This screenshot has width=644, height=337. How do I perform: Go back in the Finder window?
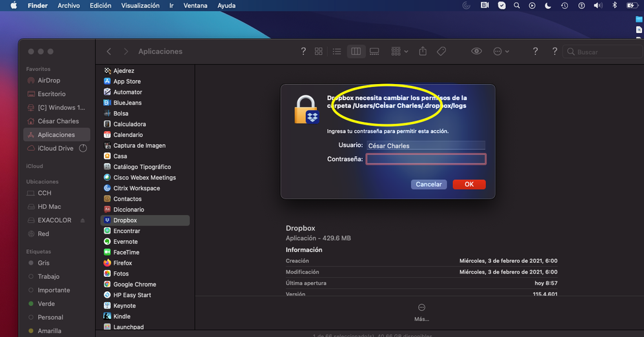pos(109,52)
